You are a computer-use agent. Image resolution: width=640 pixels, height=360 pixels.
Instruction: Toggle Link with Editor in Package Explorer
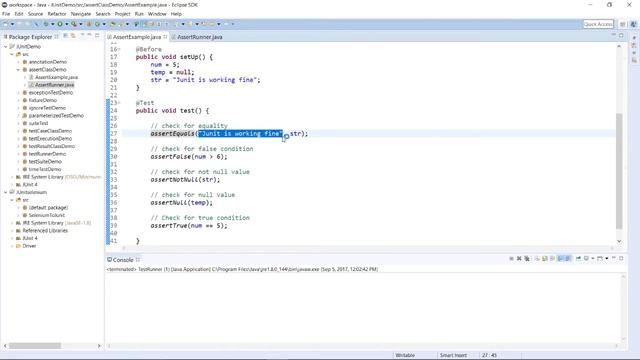tap(73, 36)
